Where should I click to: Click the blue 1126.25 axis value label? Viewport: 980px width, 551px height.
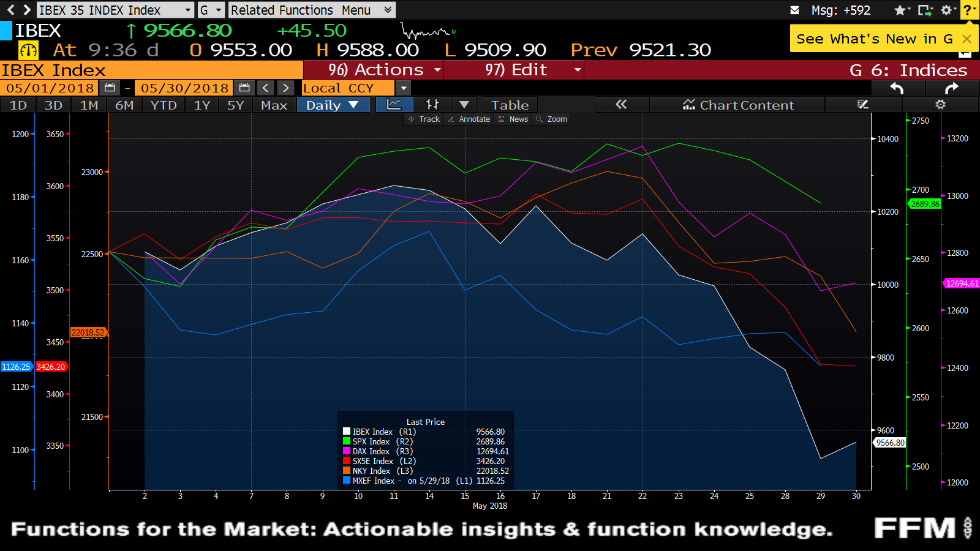tap(16, 367)
